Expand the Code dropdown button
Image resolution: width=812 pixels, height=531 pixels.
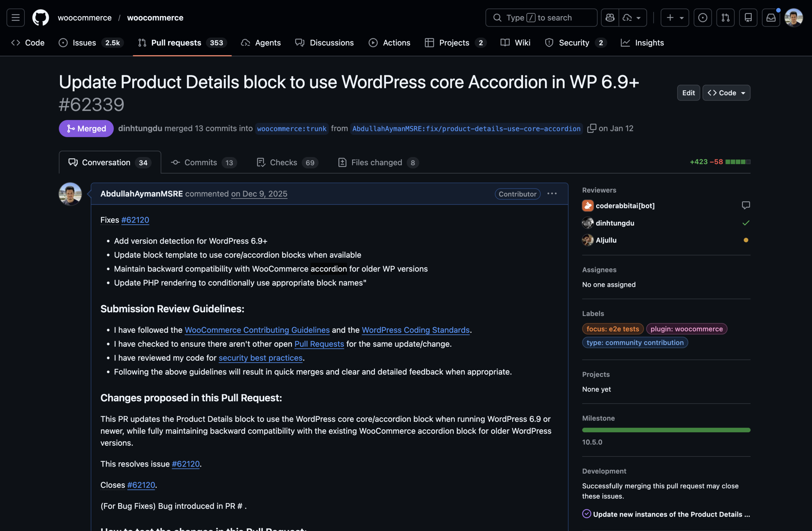726,93
